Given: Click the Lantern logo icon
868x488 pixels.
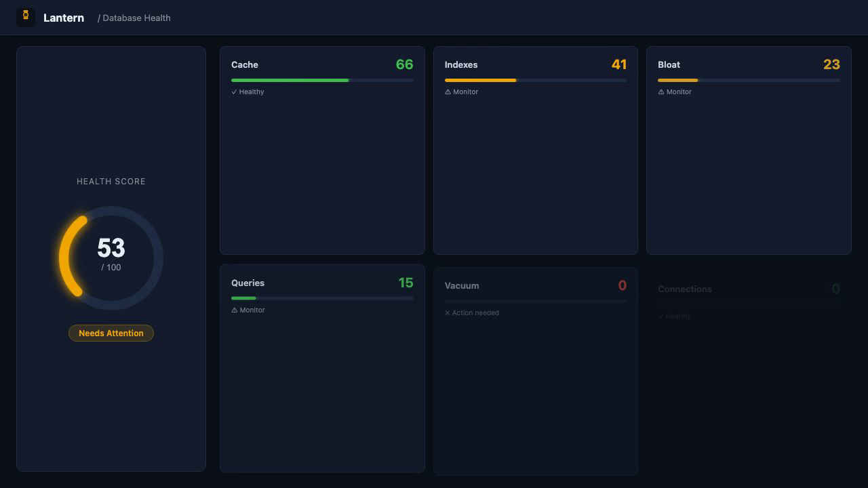Looking at the screenshot, I should coord(26,18).
